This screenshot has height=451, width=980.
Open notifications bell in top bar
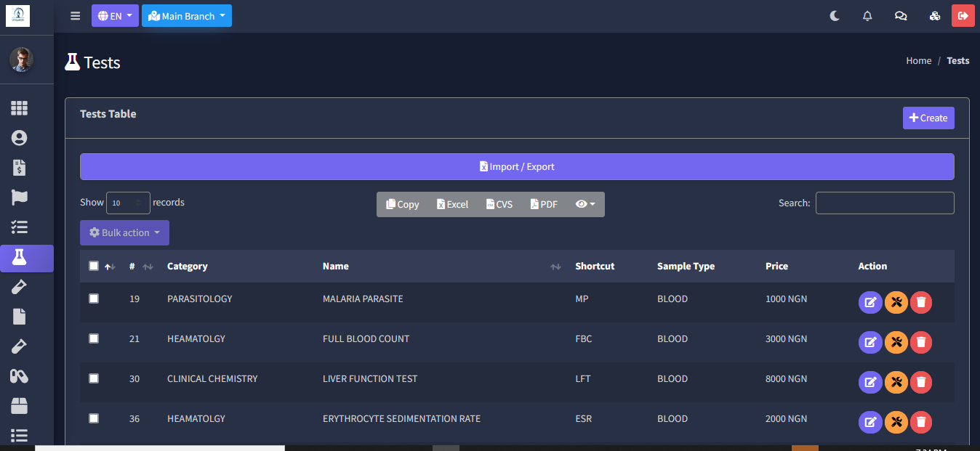point(867,16)
